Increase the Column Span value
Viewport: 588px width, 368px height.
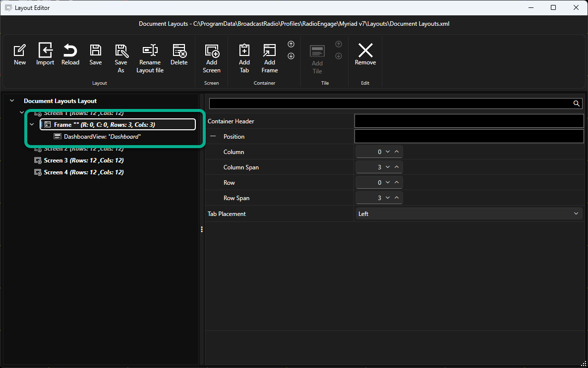click(x=397, y=167)
